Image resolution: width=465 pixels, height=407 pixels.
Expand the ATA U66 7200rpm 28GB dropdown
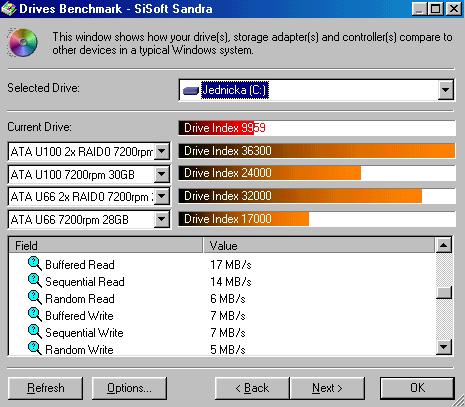coord(162,219)
